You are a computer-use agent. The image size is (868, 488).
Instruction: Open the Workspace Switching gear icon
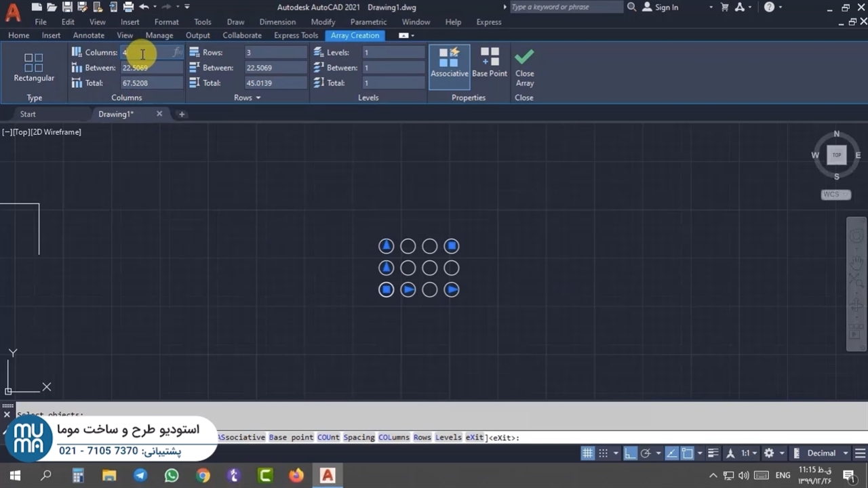click(769, 453)
